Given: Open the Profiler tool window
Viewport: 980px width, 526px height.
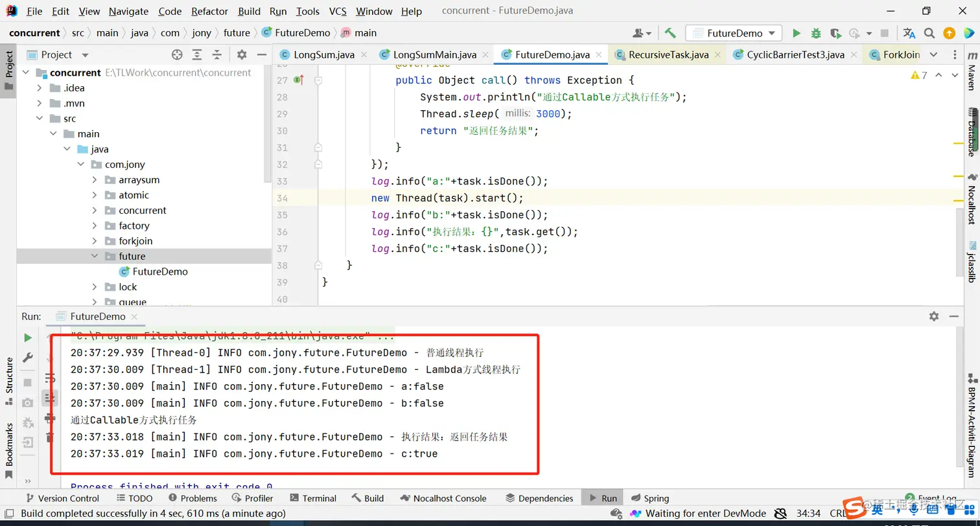Looking at the screenshot, I should coord(252,498).
